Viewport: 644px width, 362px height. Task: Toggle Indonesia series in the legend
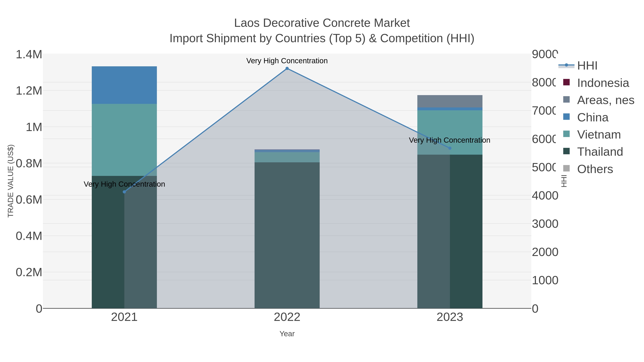(x=596, y=83)
